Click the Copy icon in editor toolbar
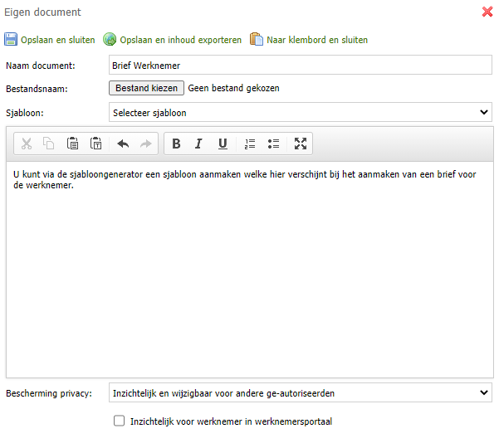The image size is (499, 448). pos(49,144)
